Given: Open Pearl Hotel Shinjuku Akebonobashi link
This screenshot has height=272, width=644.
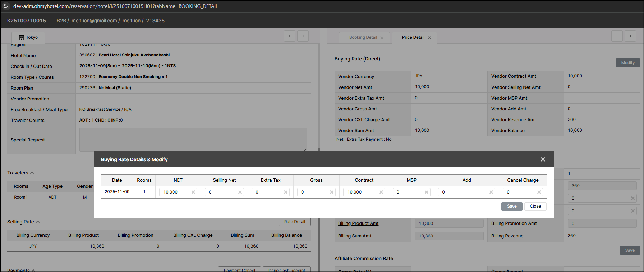Looking at the screenshot, I should 134,55.
